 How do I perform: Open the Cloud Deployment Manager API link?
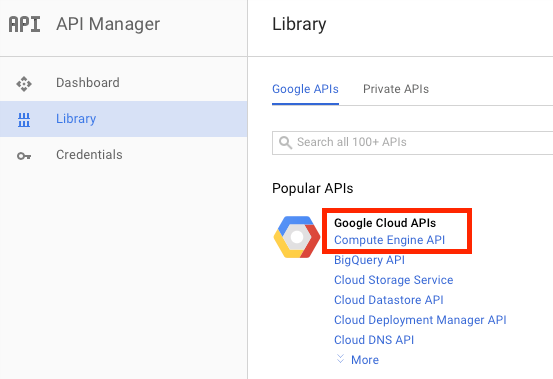click(420, 320)
